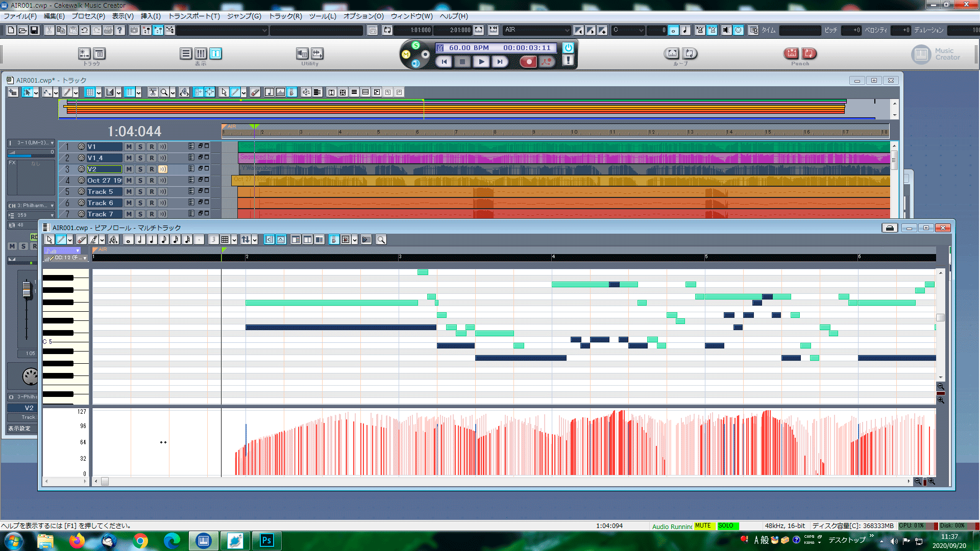Open the トラック(R) menu

coord(285,16)
